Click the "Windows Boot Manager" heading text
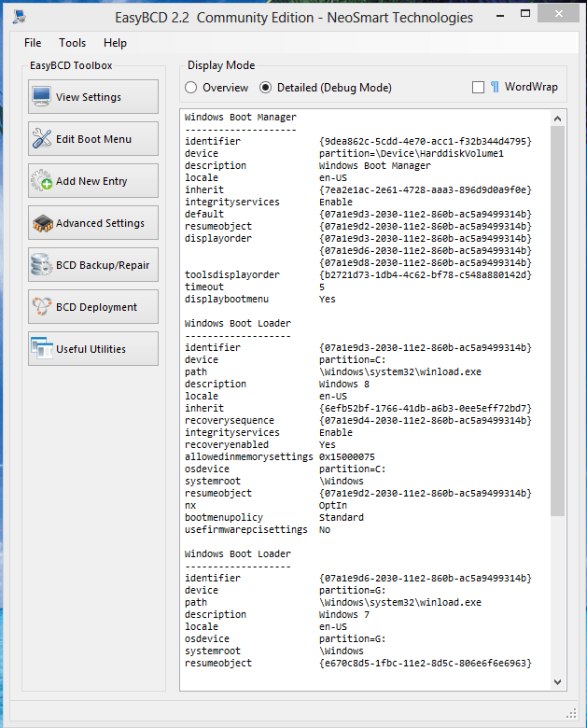The height and width of the screenshot is (728, 587). [240, 117]
